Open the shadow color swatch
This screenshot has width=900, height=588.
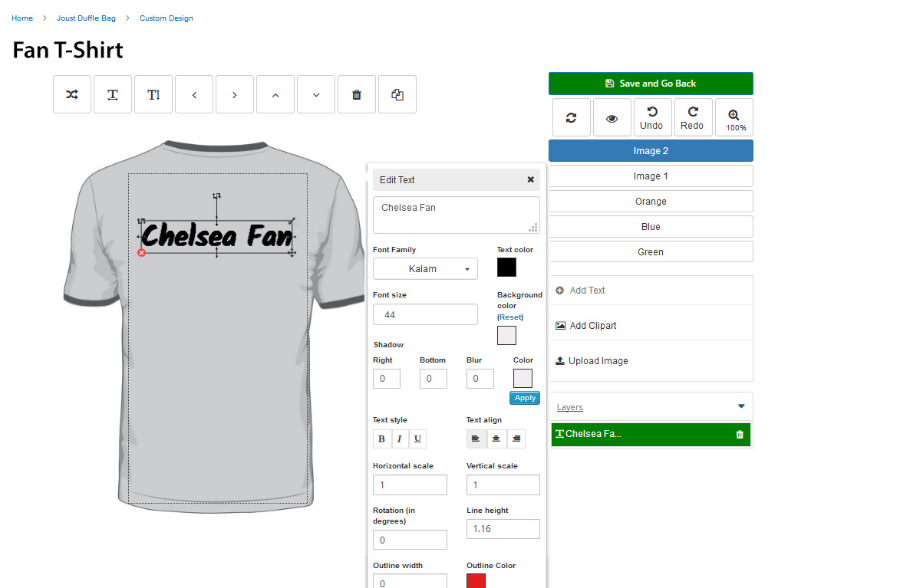click(523, 379)
